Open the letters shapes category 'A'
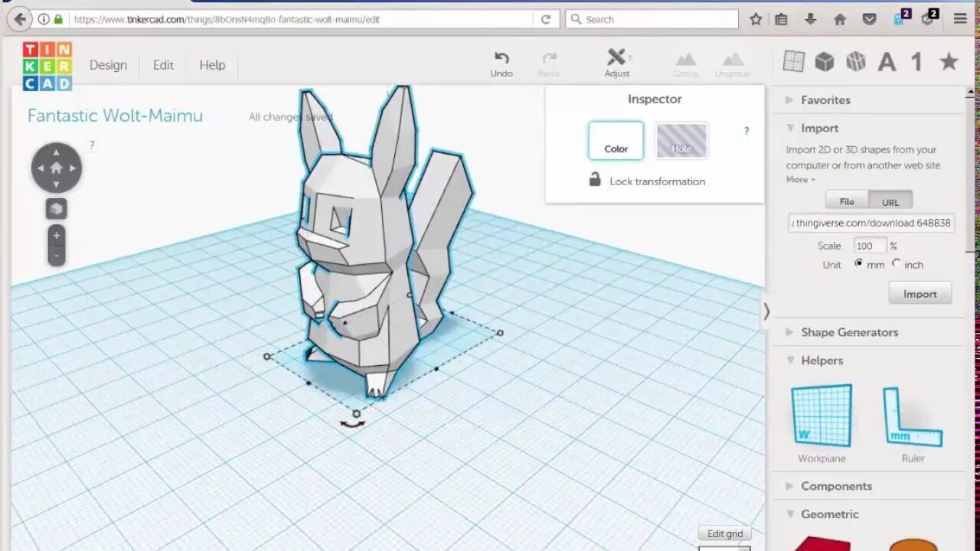The width and height of the screenshot is (980, 551). pyautogui.click(x=887, y=62)
